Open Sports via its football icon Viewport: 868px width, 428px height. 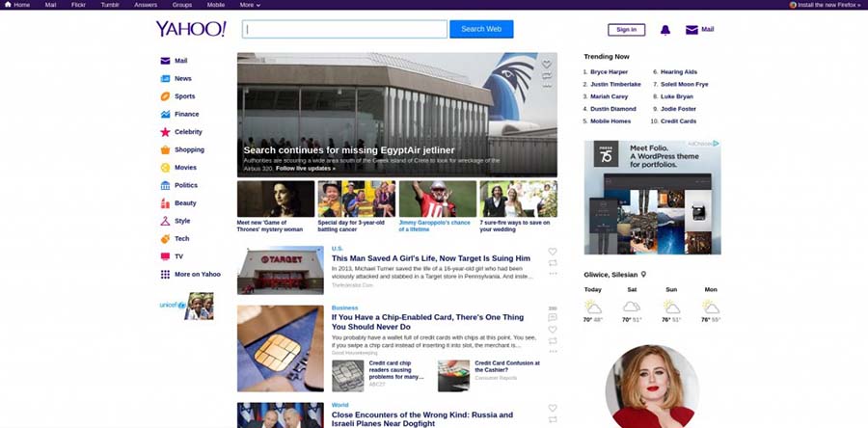click(x=165, y=96)
